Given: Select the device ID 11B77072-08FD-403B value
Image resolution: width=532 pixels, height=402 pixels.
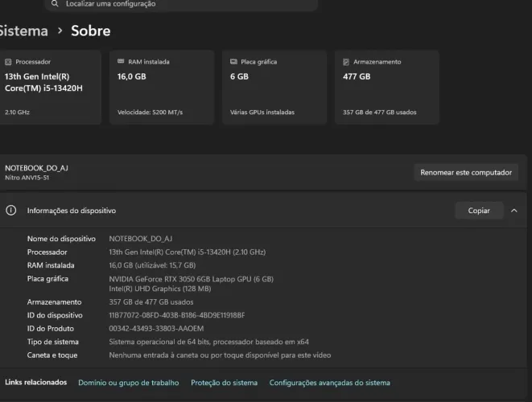Looking at the screenshot, I should (x=177, y=315).
